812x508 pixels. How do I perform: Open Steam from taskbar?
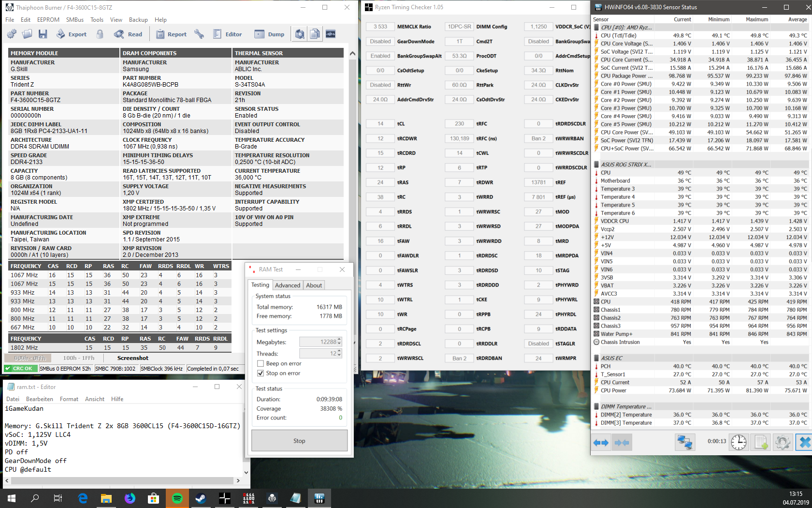201,498
